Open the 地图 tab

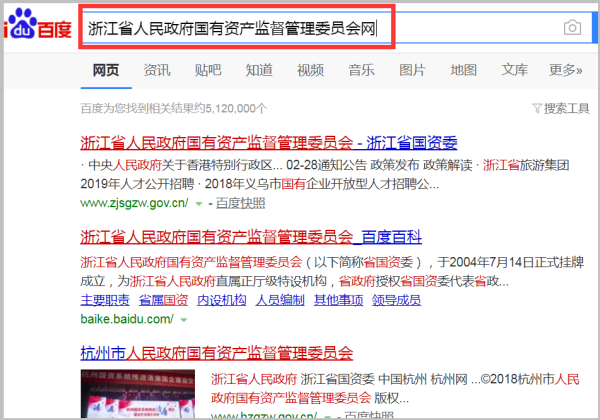(464, 70)
